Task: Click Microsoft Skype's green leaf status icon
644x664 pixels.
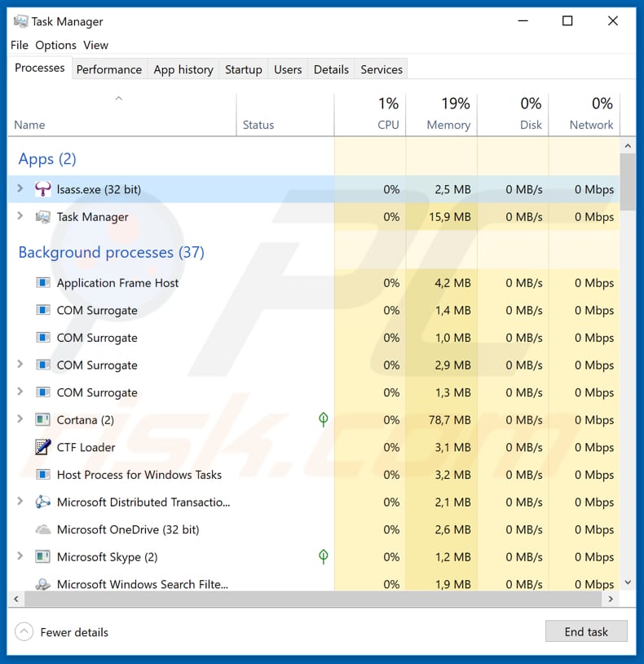Action: 324,557
